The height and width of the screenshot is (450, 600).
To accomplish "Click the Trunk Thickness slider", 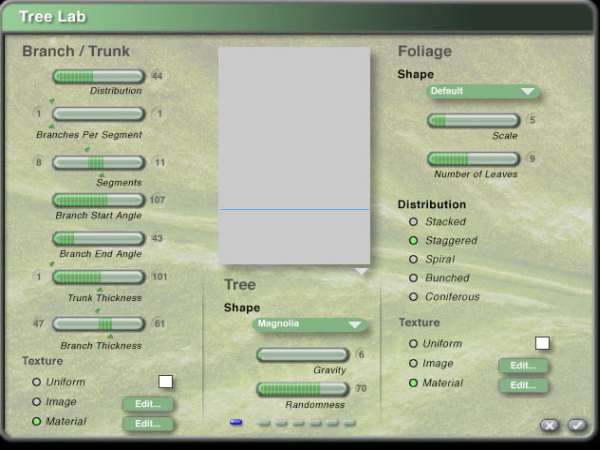I will click(x=99, y=277).
